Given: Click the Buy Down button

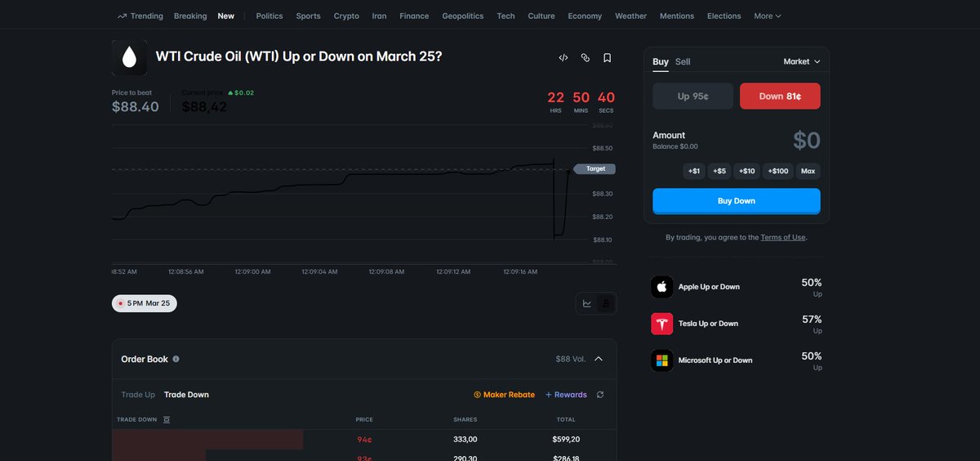Looking at the screenshot, I should point(737,201).
